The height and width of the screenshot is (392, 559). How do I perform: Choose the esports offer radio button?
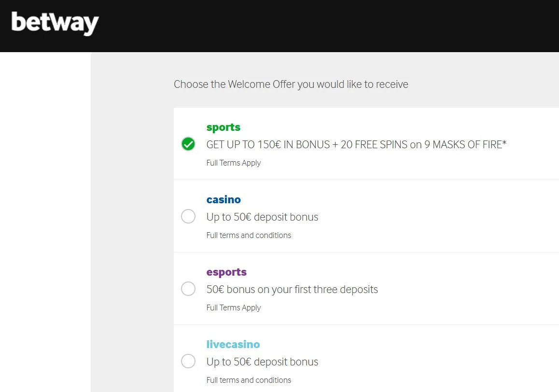188,289
